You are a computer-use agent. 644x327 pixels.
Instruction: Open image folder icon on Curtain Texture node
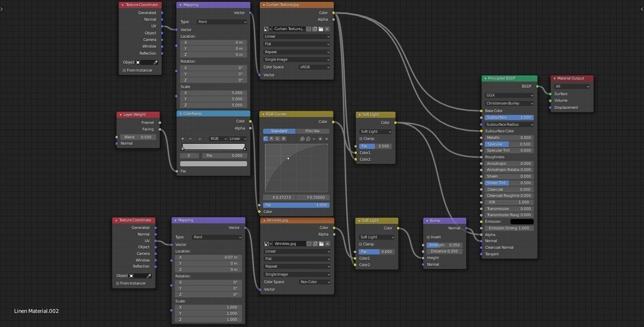point(321,29)
